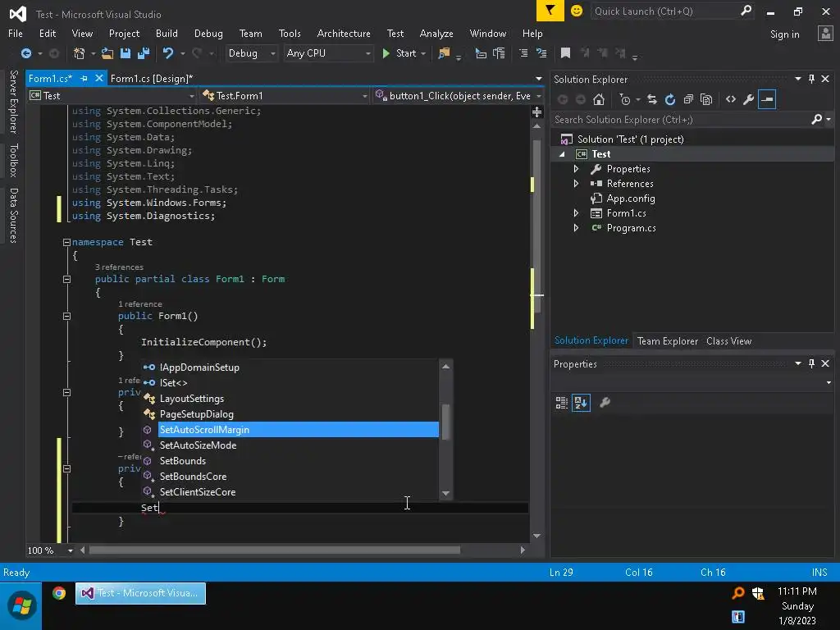Collapse the namespace Test code block
Screen dimensions: 840x630
(66, 242)
